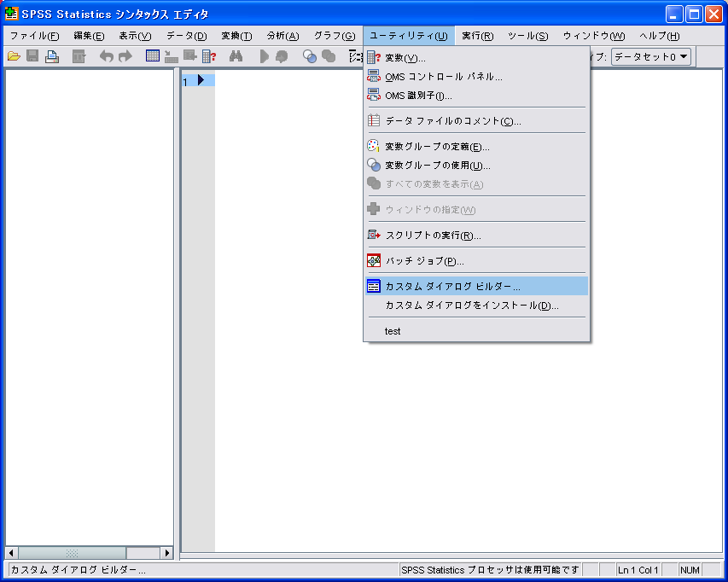Choose 変数グループの定義(E) menu item
This screenshot has height=582, width=728.
[437, 147]
